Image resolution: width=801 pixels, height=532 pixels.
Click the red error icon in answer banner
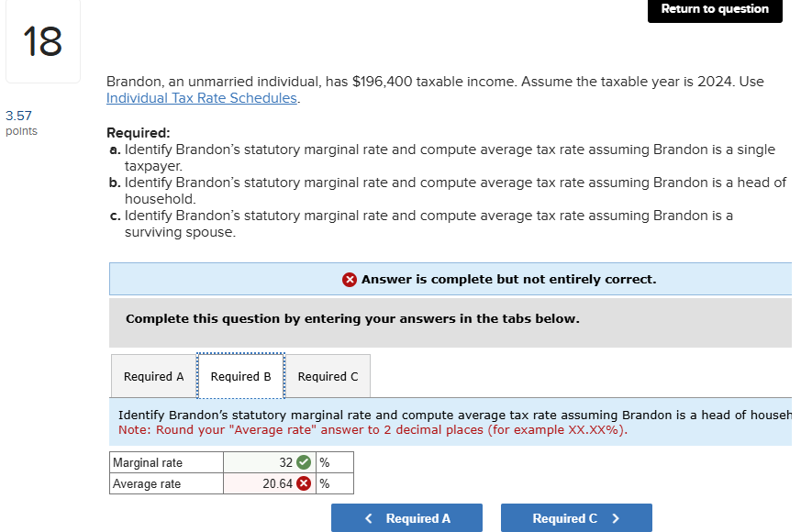point(350,279)
